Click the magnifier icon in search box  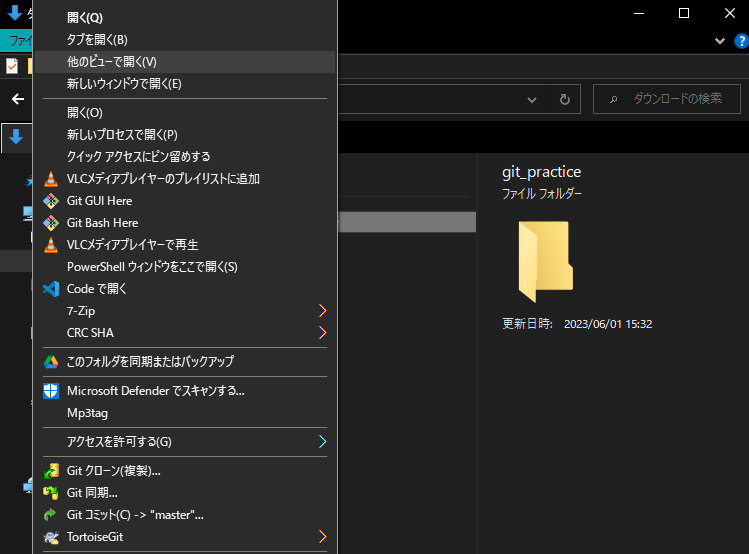613,99
